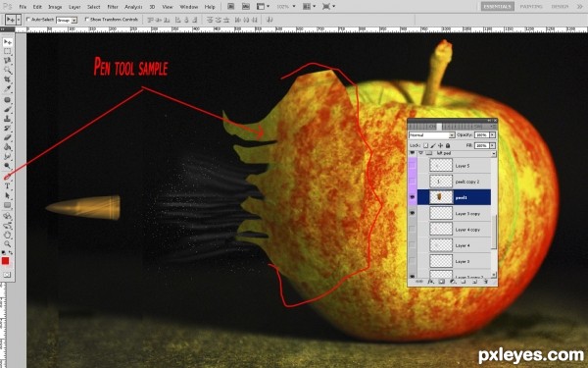This screenshot has height=368, width=588.
Task: Collapse the layer group disclosure triangle
Action: tap(421, 153)
